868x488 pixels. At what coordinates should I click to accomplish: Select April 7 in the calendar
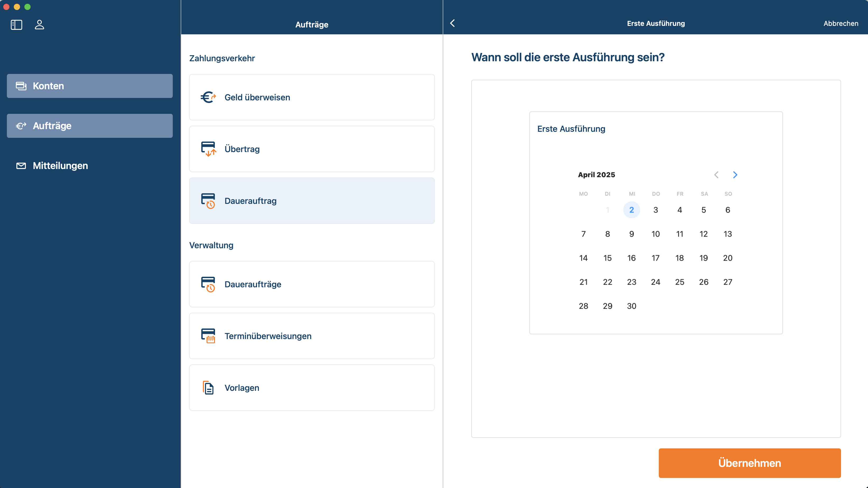[584, 234]
